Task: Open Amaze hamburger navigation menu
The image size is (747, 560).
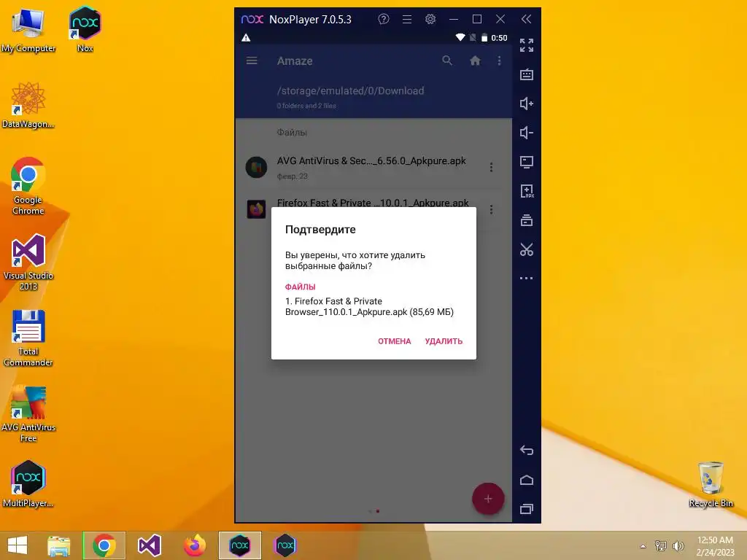Action: point(252,61)
